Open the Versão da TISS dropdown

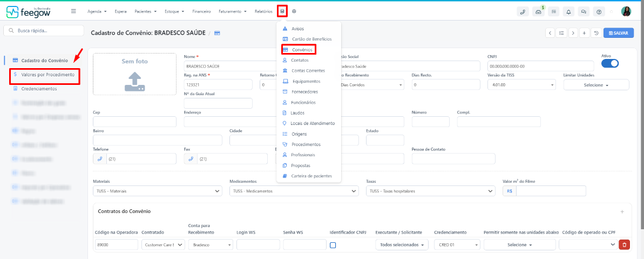coord(521,85)
